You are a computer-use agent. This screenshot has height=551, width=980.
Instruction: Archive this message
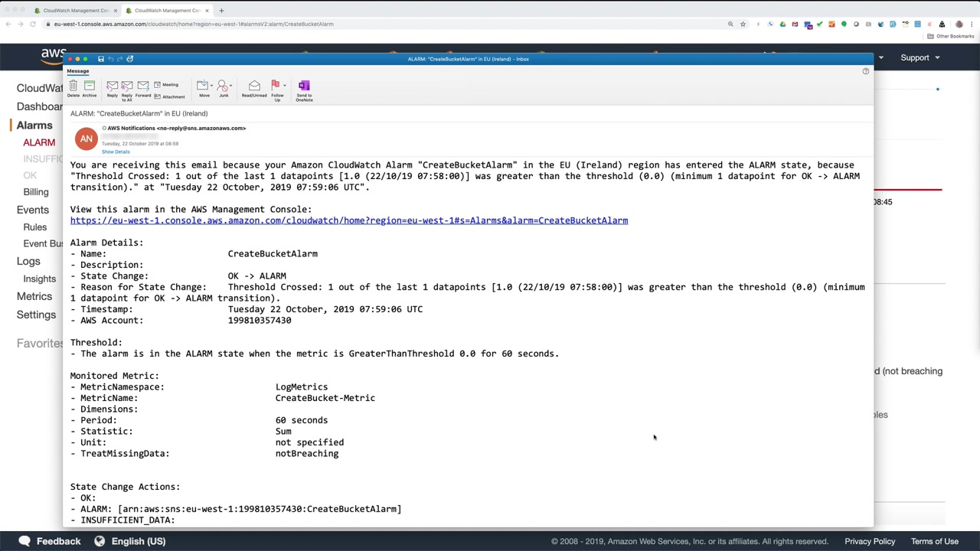coord(90,88)
